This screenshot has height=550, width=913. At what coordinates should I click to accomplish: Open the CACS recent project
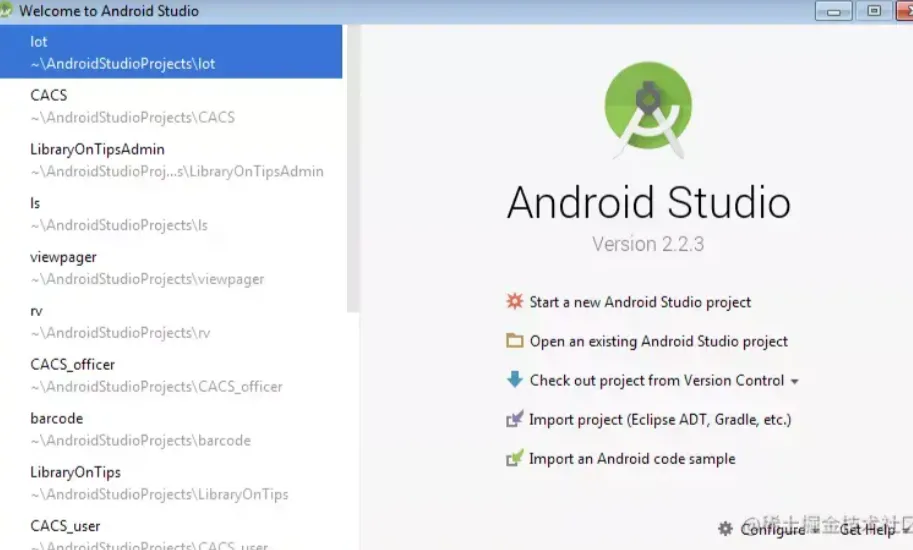171,106
